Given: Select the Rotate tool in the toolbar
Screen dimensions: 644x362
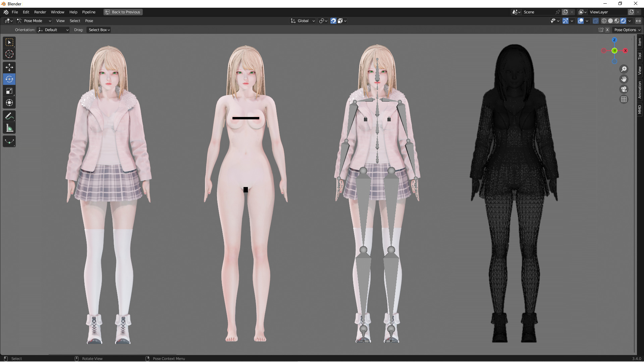Looking at the screenshot, I should [x=9, y=79].
